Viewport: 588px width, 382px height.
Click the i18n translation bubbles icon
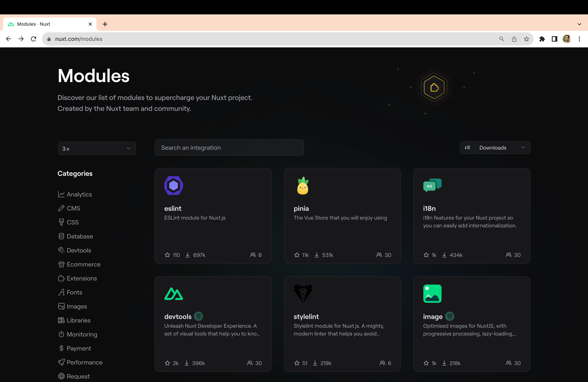(x=432, y=185)
